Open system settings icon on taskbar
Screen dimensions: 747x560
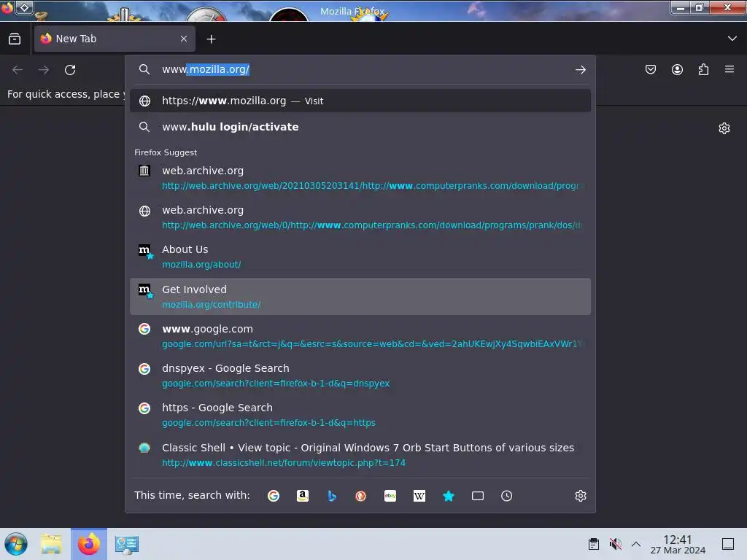(127, 544)
